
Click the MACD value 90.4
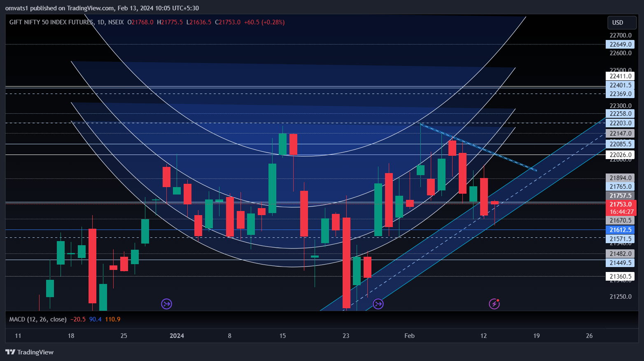pyautogui.click(x=95, y=319)
